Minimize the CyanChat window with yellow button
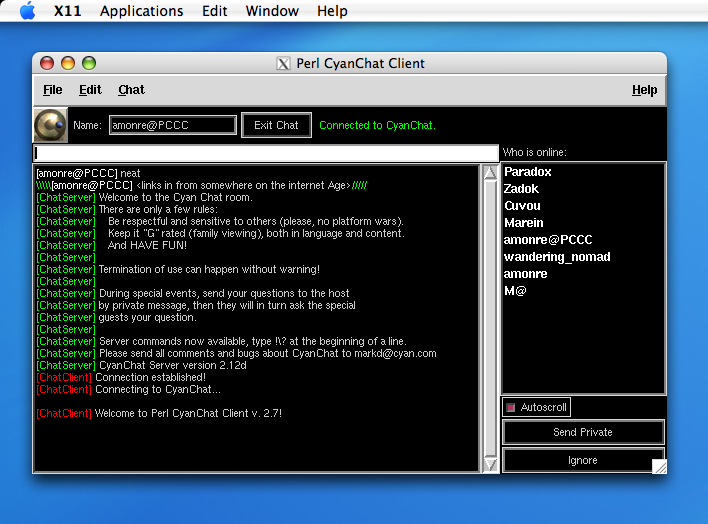This screenshot has width=708, height=524. [68, 63]
